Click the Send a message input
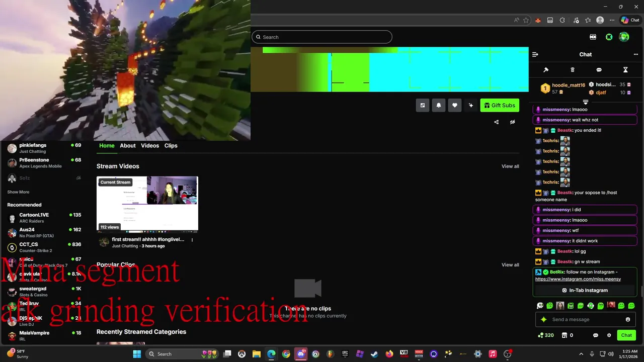 [x=585, y=319]
